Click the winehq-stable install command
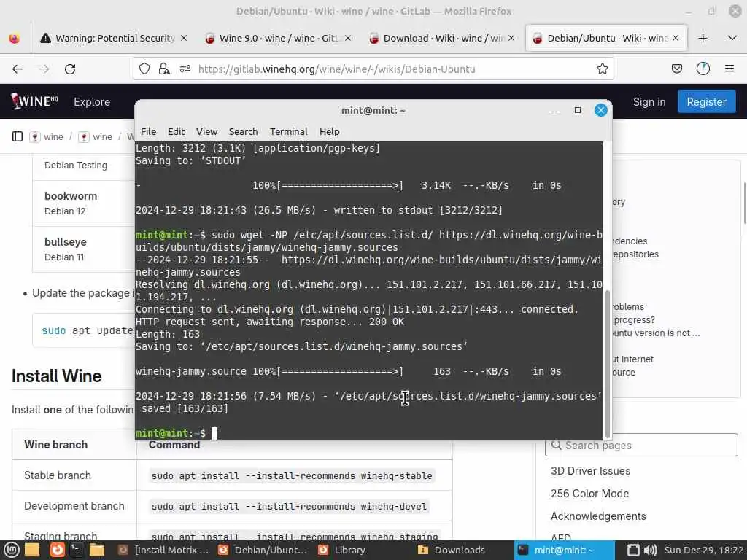This screenshot has height=560, width=747. tap(292, 475)
